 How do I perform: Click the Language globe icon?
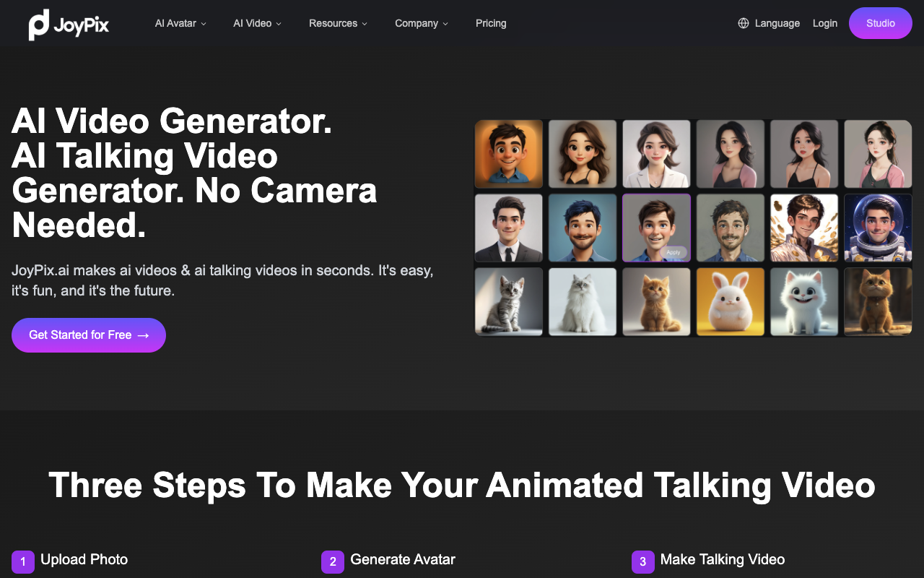click(744, 23)
